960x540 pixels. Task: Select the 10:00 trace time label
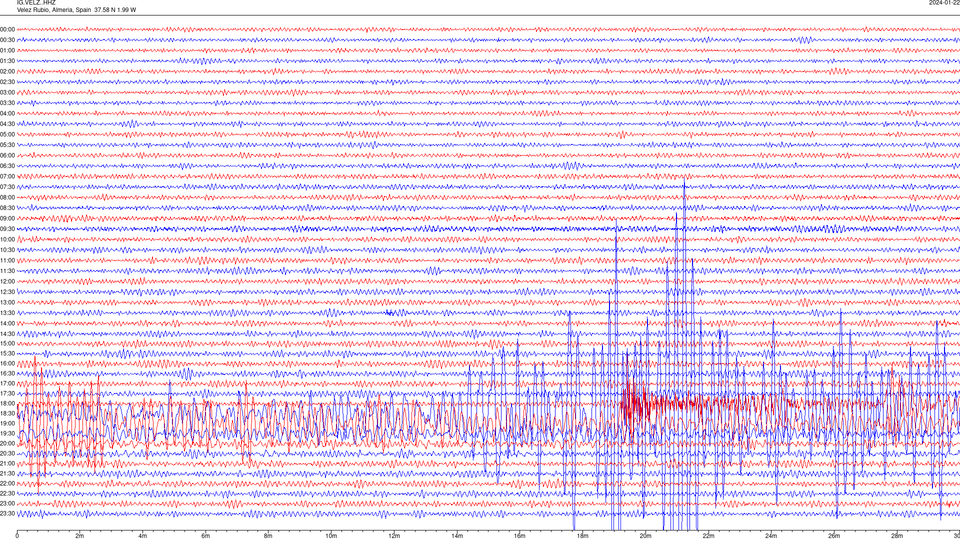[7, 239]
